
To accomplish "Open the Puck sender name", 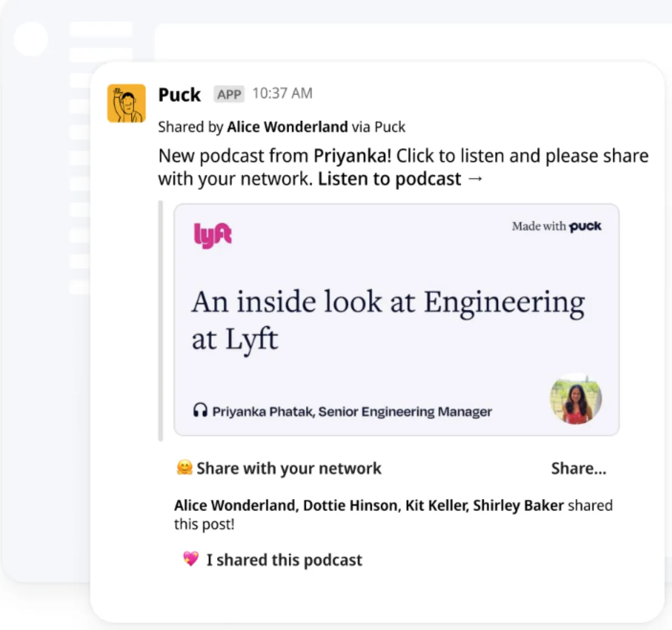I will click(179, 95).
